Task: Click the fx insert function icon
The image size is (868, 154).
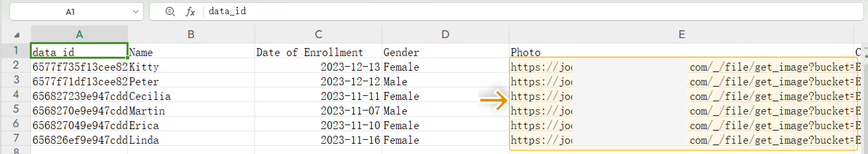Action: pyautogui.click(x=190, y=12)
